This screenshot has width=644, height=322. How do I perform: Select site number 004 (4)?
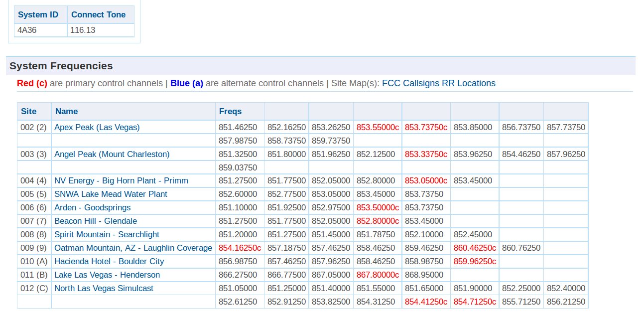pos(33,180)
